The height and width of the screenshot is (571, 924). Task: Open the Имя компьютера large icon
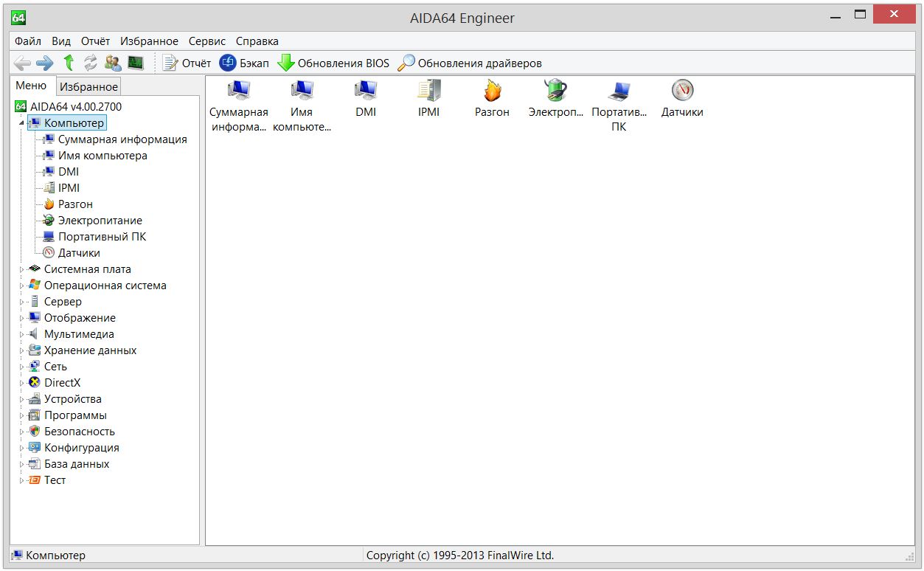click(x=302, y=105)
